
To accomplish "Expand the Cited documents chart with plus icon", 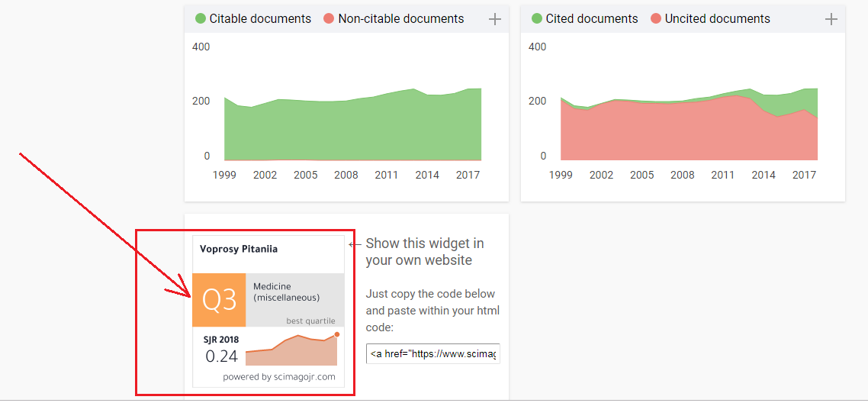I will click(831, 19).
